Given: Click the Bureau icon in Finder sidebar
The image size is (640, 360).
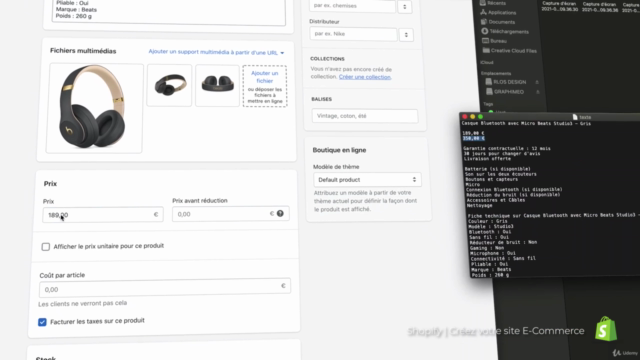Looking at the screenshot, I should [485, 41].
